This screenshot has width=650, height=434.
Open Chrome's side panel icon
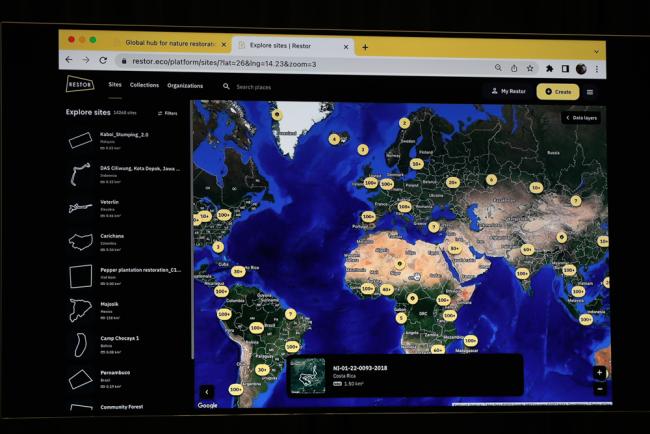565,68
